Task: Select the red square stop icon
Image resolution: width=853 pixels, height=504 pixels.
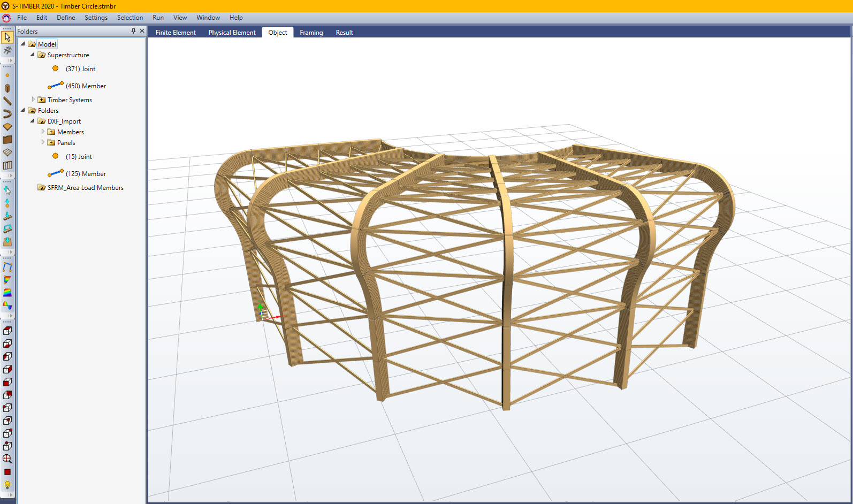Action: [7, 472]
